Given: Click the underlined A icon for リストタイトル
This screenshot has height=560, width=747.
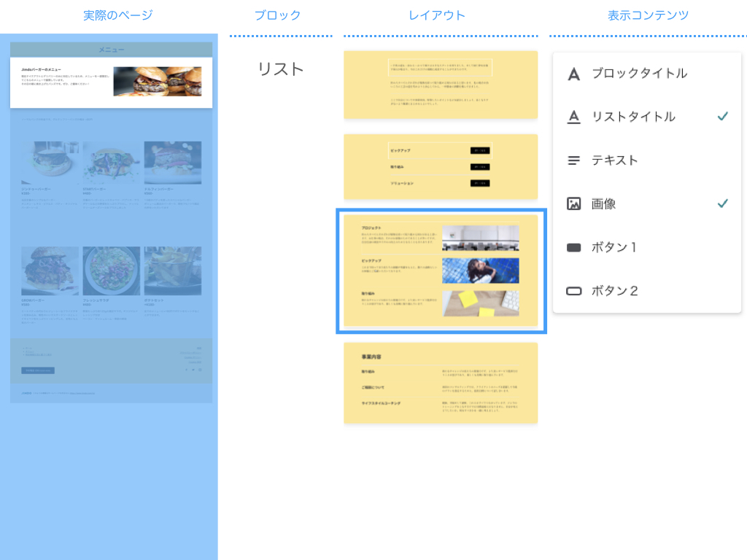Looking at the screenshot, I should [x=573, y=117].
